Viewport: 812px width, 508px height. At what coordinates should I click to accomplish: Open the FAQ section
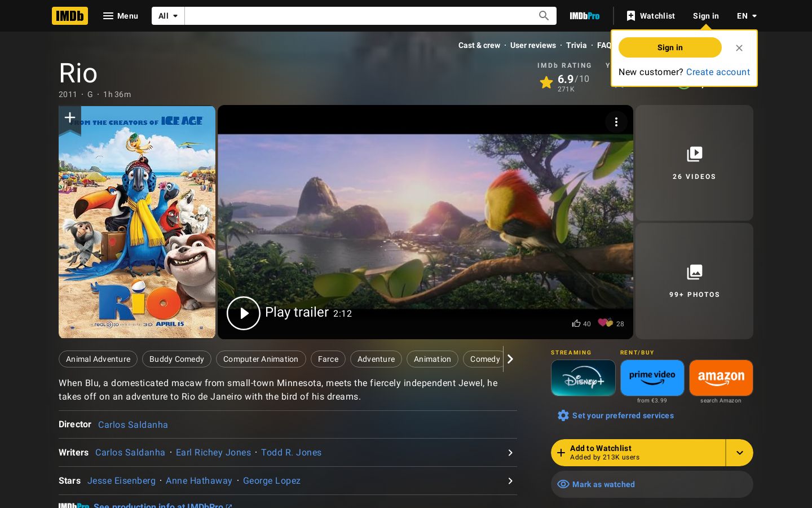coord(604,45)
